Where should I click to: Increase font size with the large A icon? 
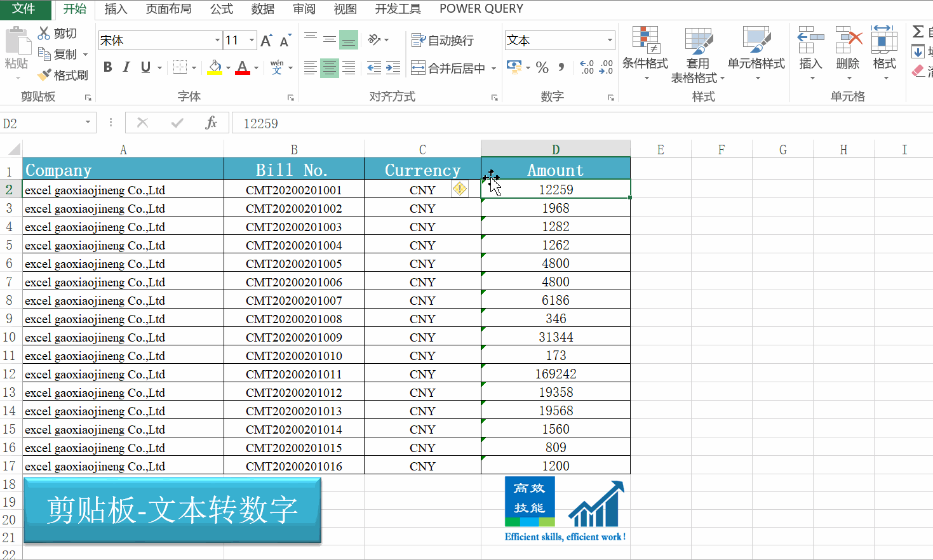pyautogui.click(x=267, y=41)
